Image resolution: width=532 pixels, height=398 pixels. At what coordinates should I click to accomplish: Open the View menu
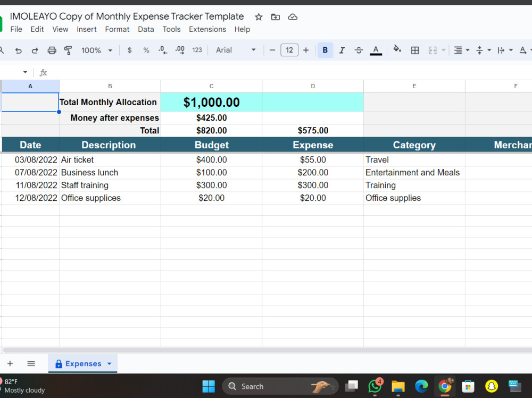click(x=60, y=30)
